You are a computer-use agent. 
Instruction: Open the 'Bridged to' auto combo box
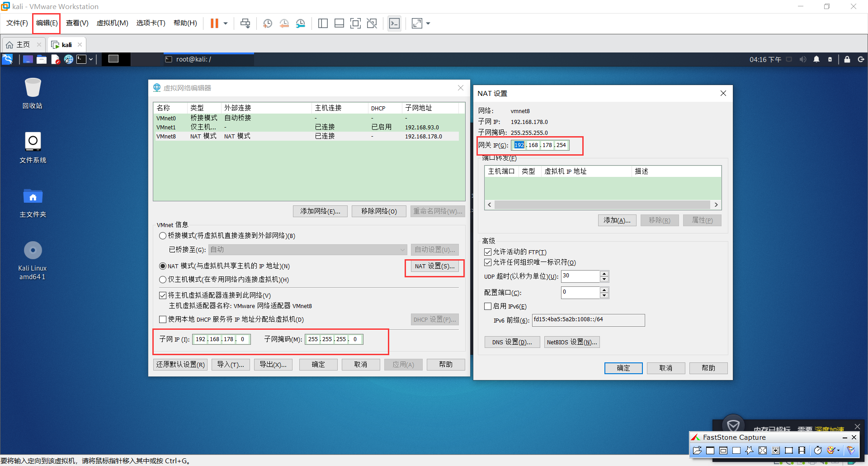pos(307,250)
